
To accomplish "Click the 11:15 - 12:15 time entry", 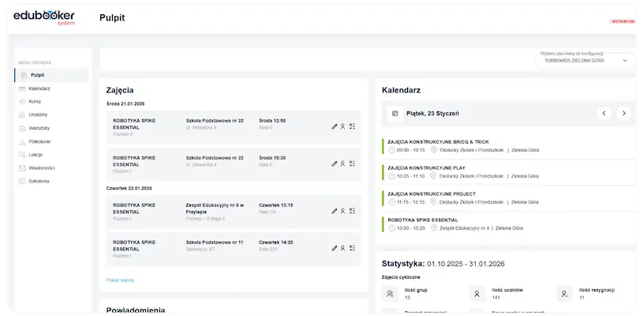I will (410, 202).
